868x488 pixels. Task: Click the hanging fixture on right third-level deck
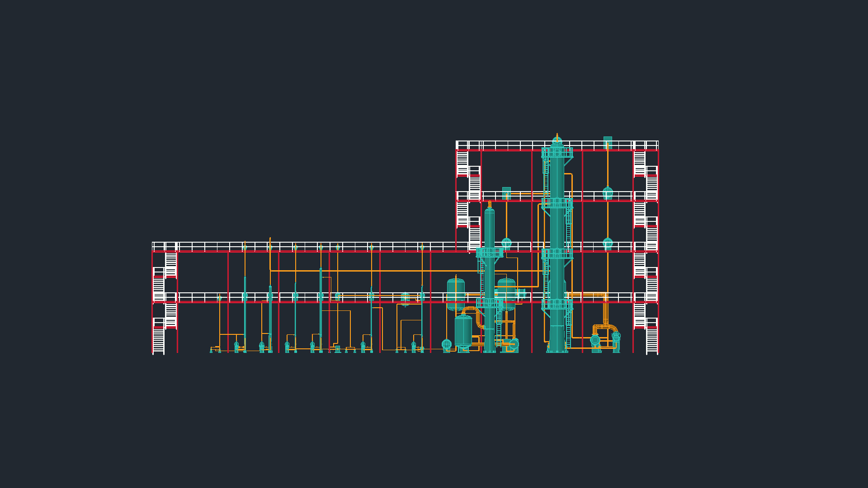click(x=608, y=193)
